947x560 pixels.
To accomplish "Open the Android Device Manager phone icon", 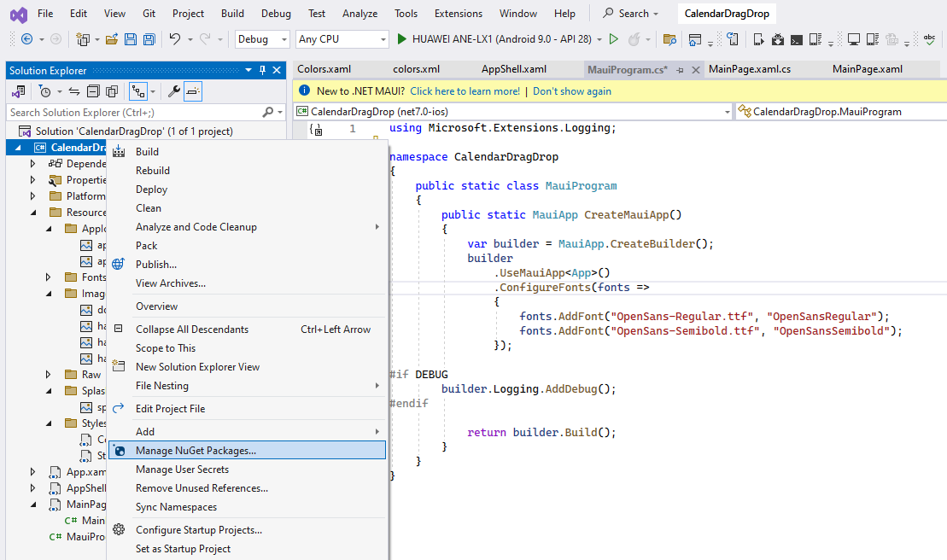I will pyautogui.click(x=758, y=40).
